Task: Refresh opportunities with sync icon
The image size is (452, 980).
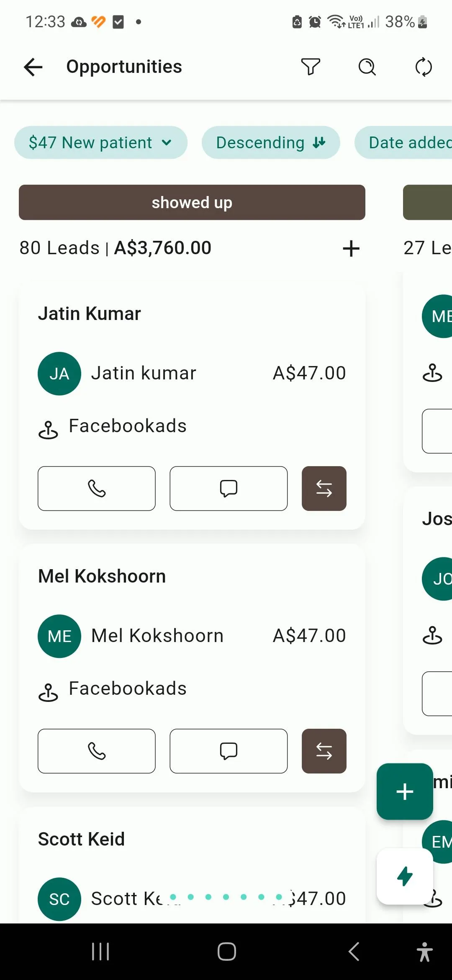Action: point(424,67)
